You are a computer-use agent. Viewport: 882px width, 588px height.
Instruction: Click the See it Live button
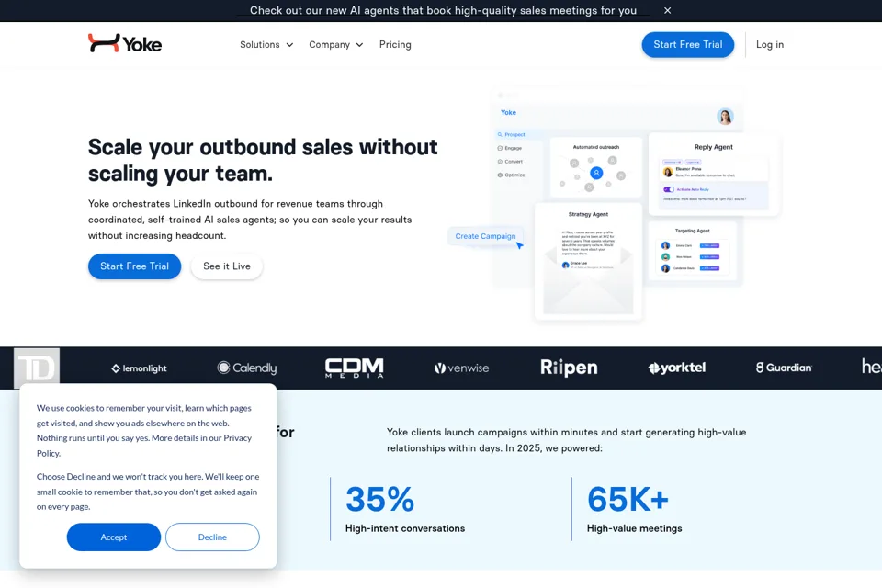click(227, 266)
